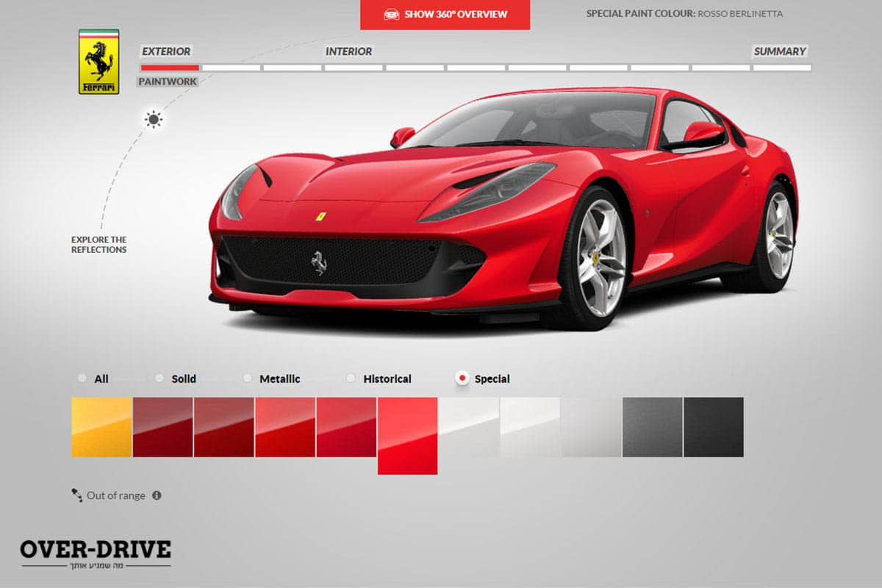Click the car icon in 360° overview button

pos(392,14)
